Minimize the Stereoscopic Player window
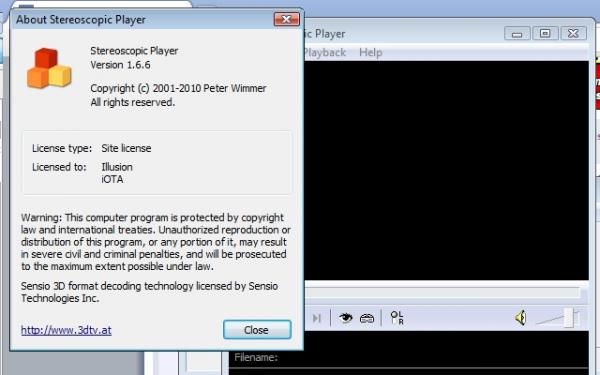Image resolution: width=600 pixels, height=375 pixels. (x=517, y=34)
